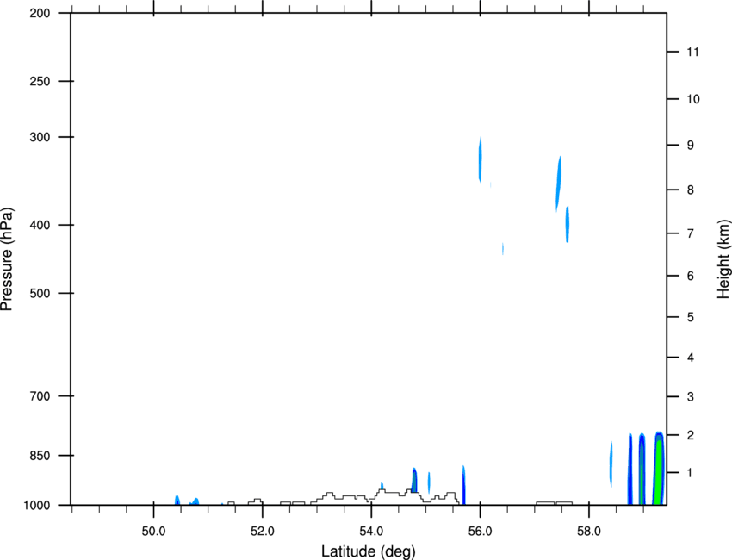The image size is (732, 560).
Task: Click the "Latitude (deg)" axis title
Action: coord(368,551)
